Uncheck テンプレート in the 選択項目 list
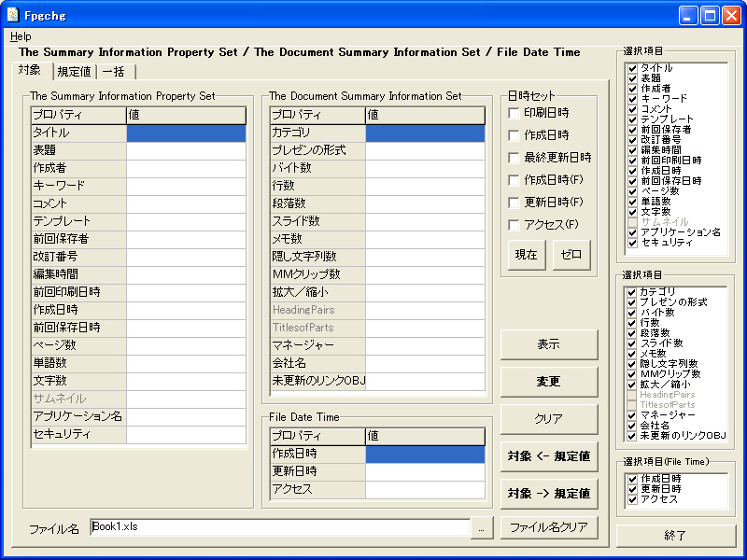Image resolution: width=747 pixels, height=560 pixels. tap(633, 119)
